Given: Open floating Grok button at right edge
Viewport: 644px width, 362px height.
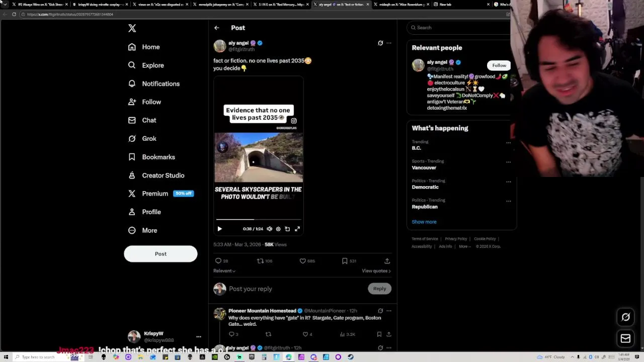Looking at the screenshot, I should pos(626,317).
